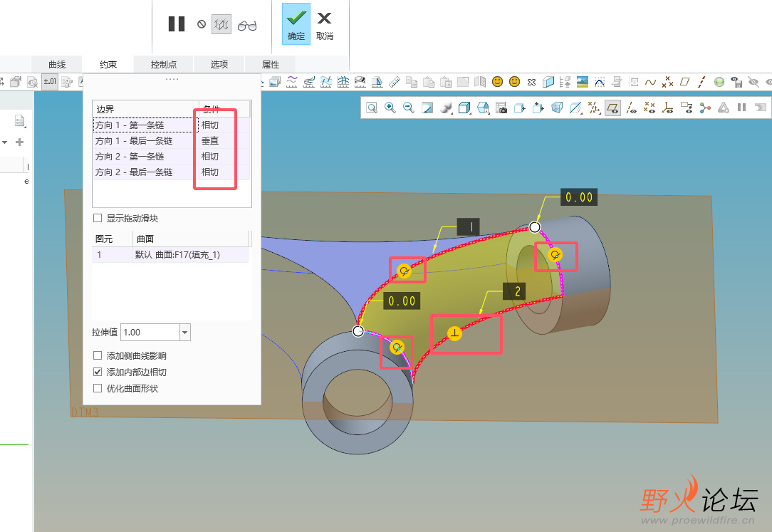Toggle axis display icon

coord(631,108)
